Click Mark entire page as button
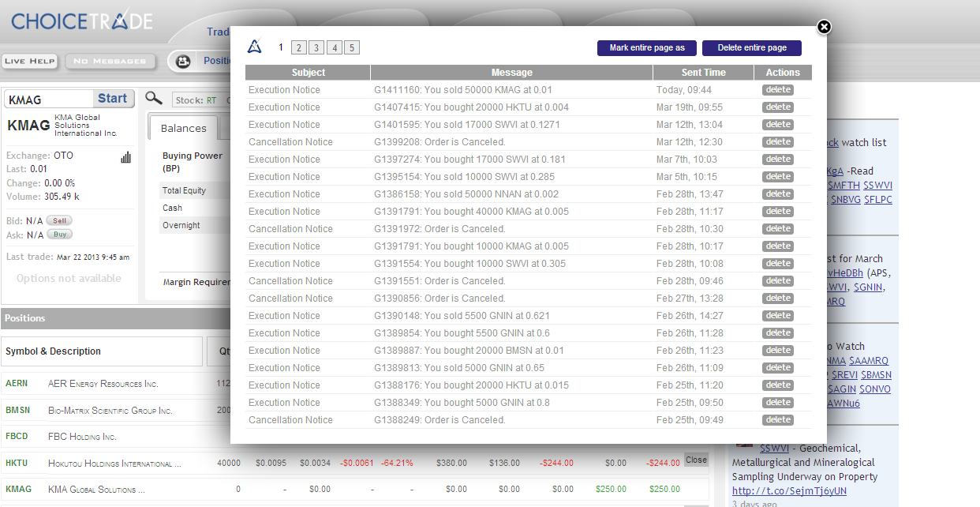Screen dimensions: 980x507 pos(647,48)
